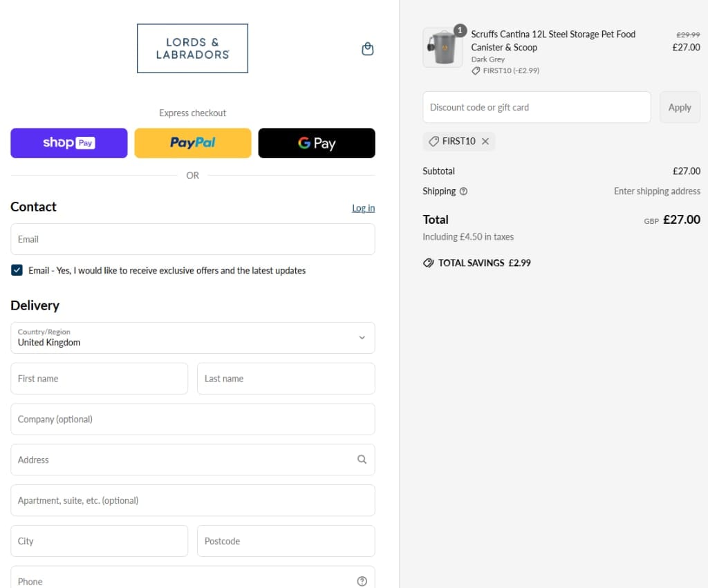This screenshot has height=588, width=708.
Task: Focus the Email input field
Action: 193,239
